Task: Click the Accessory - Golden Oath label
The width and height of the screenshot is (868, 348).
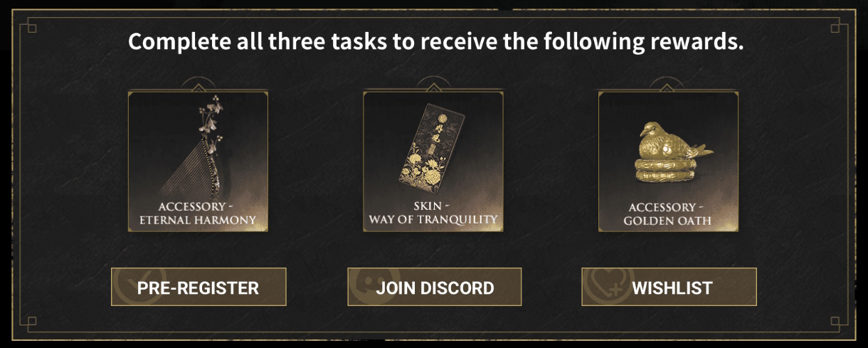Action: [668, 214]
